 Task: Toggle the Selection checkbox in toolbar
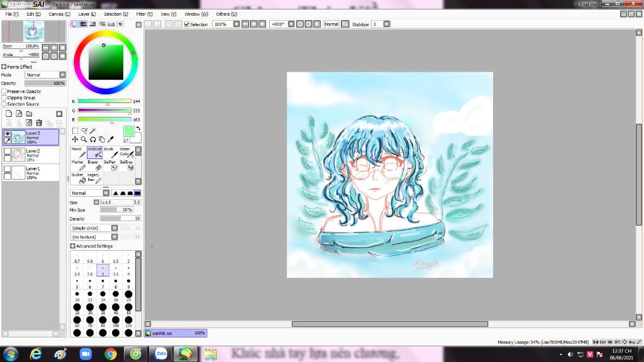click(x=187, y=25)
